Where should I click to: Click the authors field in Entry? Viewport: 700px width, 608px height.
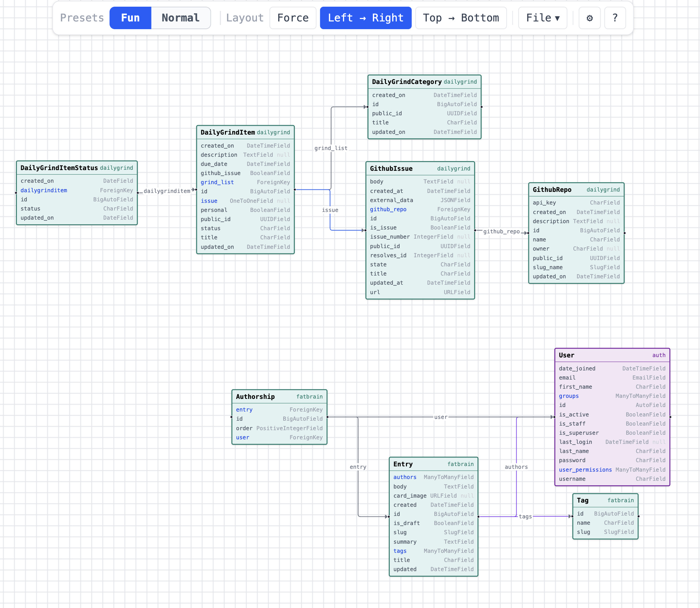[x=405, y=477]
